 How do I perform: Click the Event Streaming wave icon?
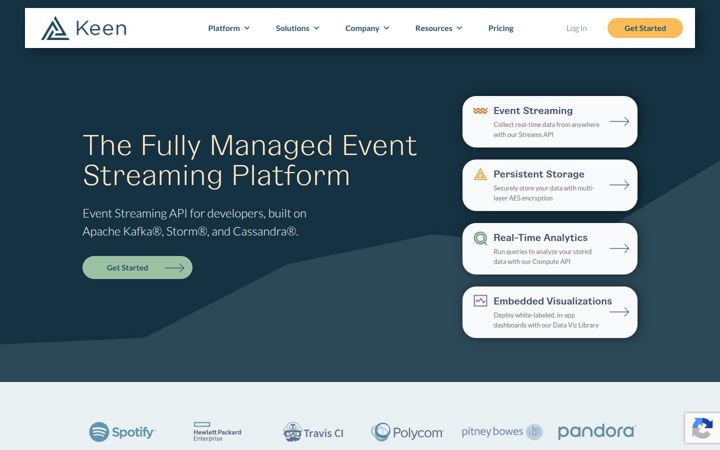click(x=480, y=111)
